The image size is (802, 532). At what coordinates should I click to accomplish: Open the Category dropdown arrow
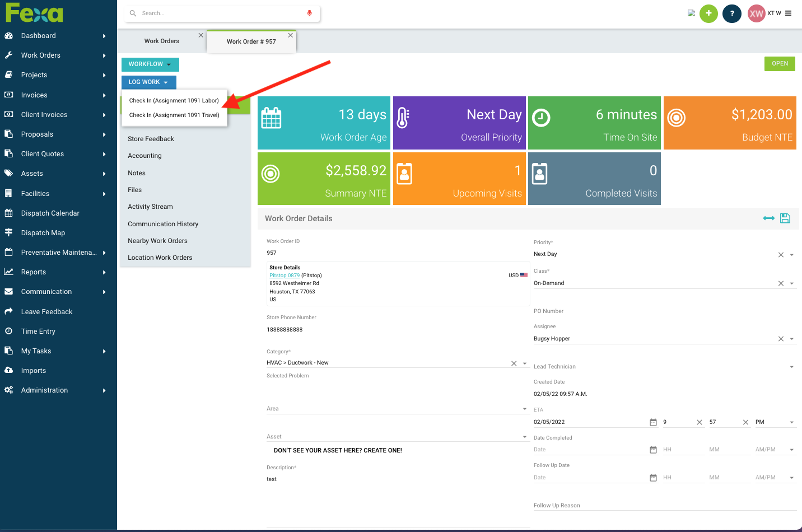click(x=525, y=363)
